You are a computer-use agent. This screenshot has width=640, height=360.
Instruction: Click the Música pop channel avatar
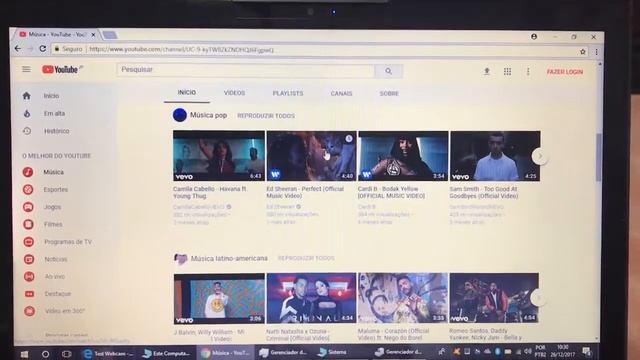point(180,115)
